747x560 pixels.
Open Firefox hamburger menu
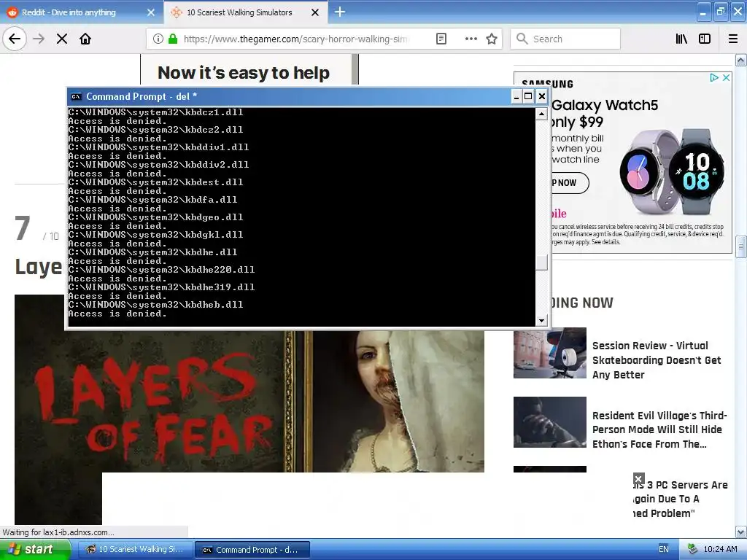pyautogui.click(x=733, y=39)
